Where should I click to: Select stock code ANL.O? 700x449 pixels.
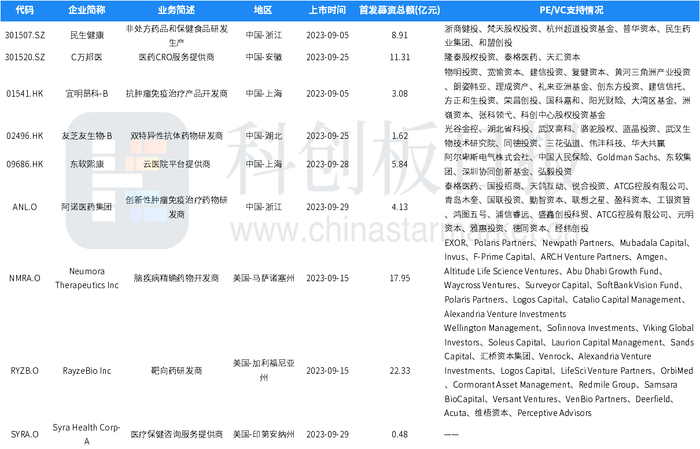(25, 207)
